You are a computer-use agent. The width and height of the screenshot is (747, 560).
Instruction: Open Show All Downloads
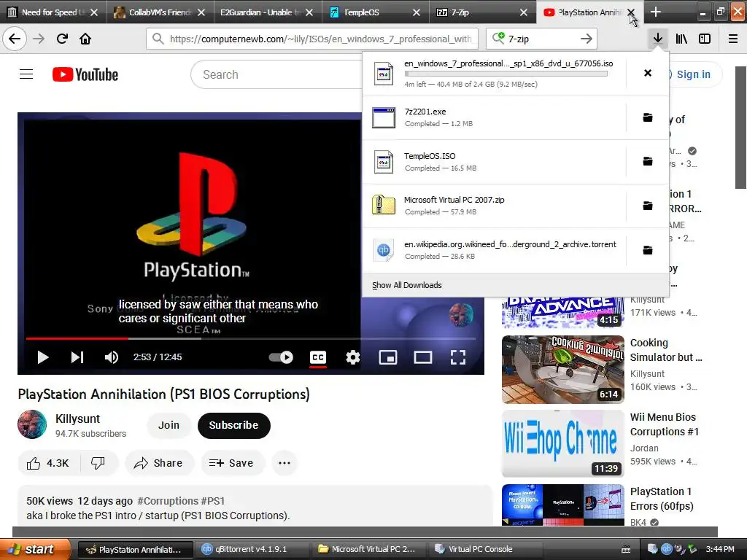click(407, 285)
